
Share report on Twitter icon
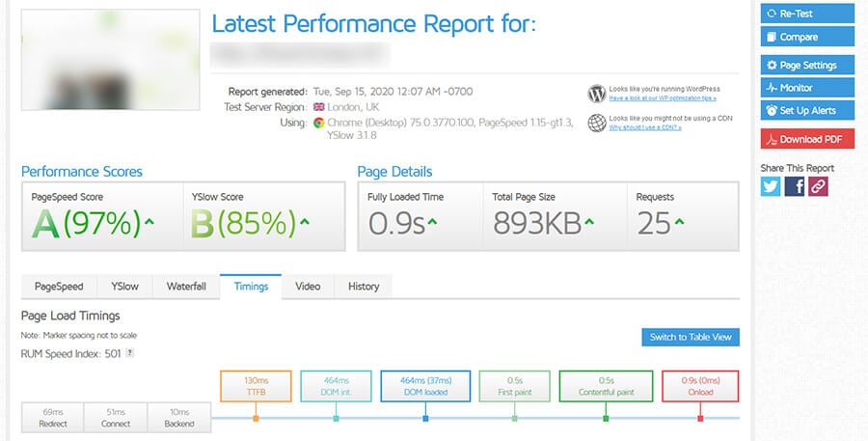pos(770,186)
